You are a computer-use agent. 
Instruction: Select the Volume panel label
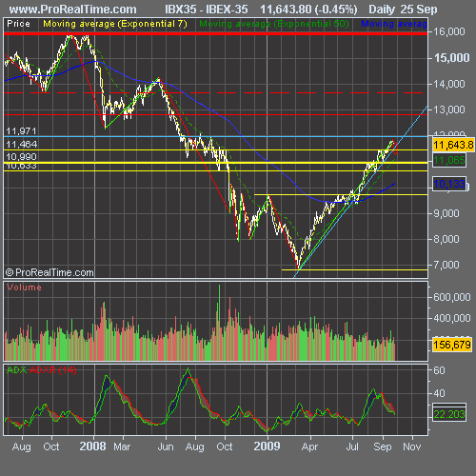[24, 288]
